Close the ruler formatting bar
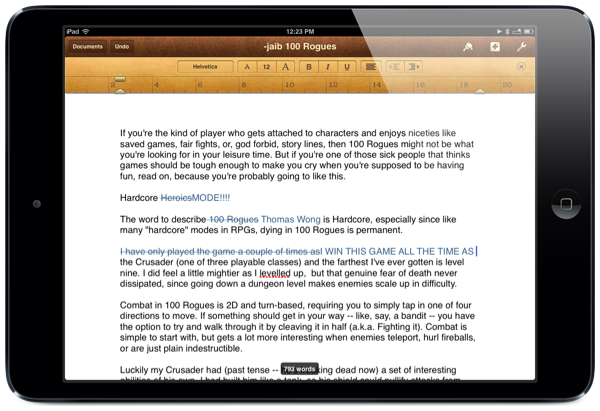 click(x=521, y=67)
